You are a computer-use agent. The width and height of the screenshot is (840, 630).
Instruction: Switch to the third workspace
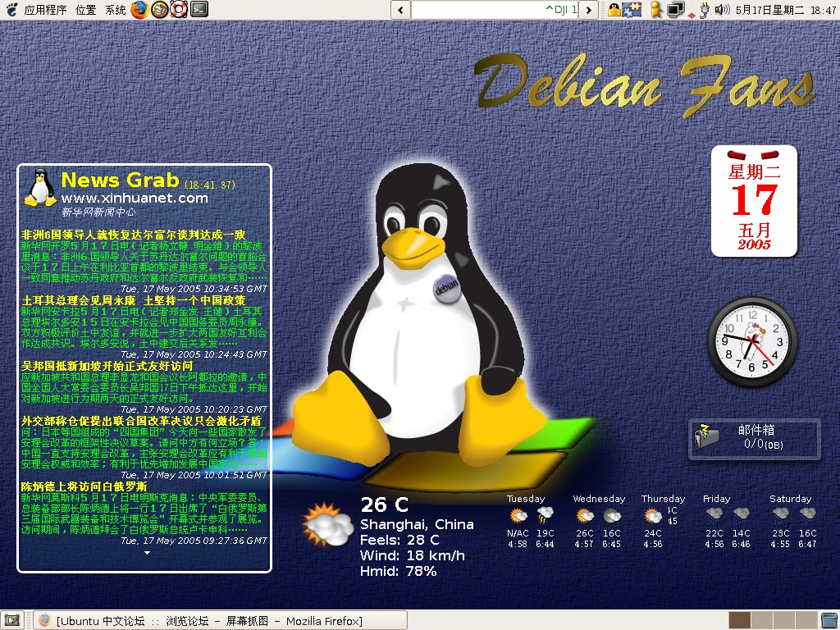pyautogui.click(x=783, y=621)
